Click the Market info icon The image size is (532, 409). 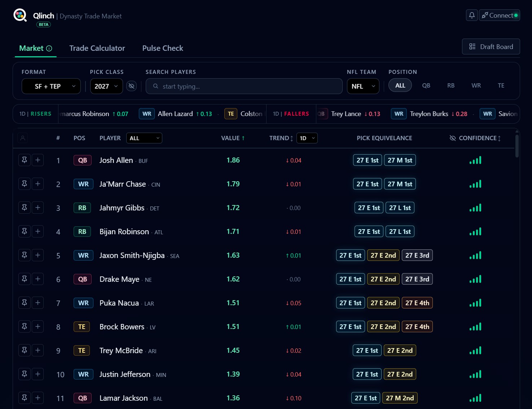point(49,48)
